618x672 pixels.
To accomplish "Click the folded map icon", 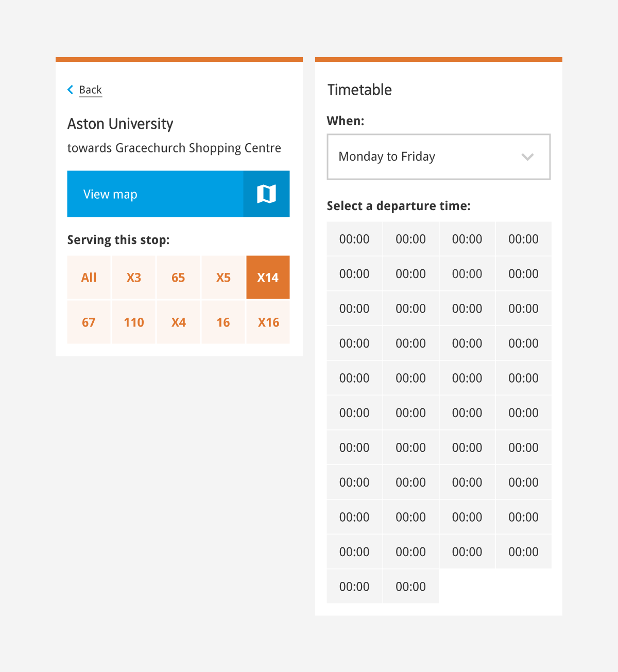I will (266, 194).
